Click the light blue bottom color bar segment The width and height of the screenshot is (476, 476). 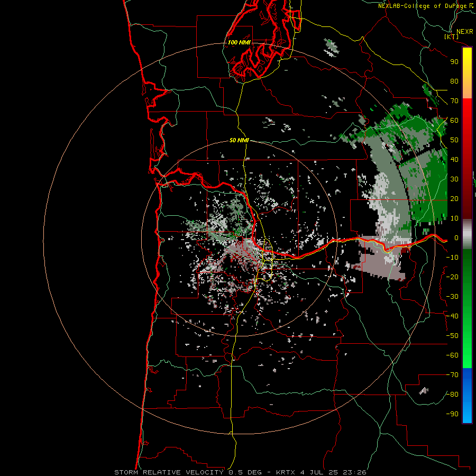pos(467,411)
